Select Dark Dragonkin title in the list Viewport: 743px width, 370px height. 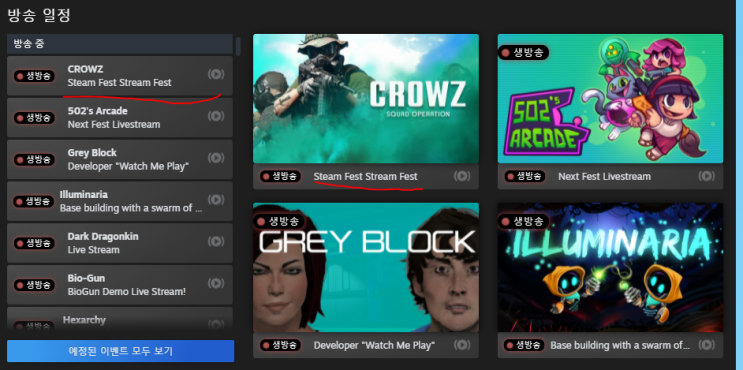pyautogui.click(x=103, y=236)
